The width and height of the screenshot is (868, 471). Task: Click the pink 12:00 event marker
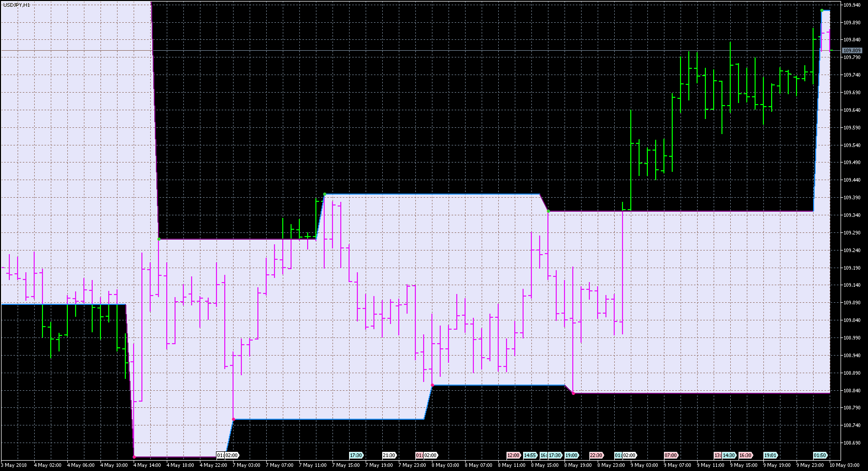point(513,455)
